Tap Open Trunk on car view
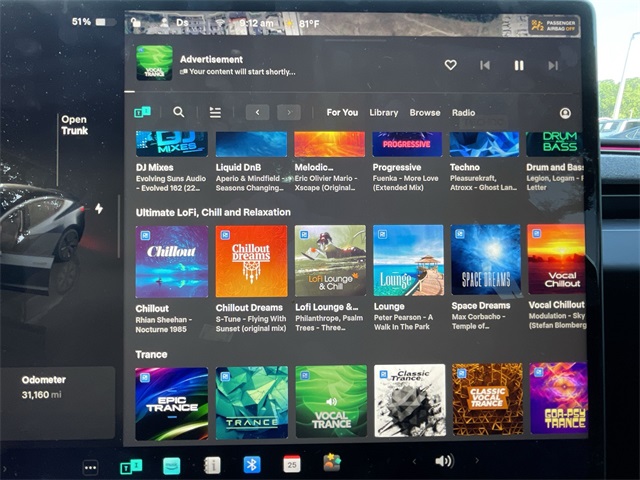 click(x=74, y=125)
